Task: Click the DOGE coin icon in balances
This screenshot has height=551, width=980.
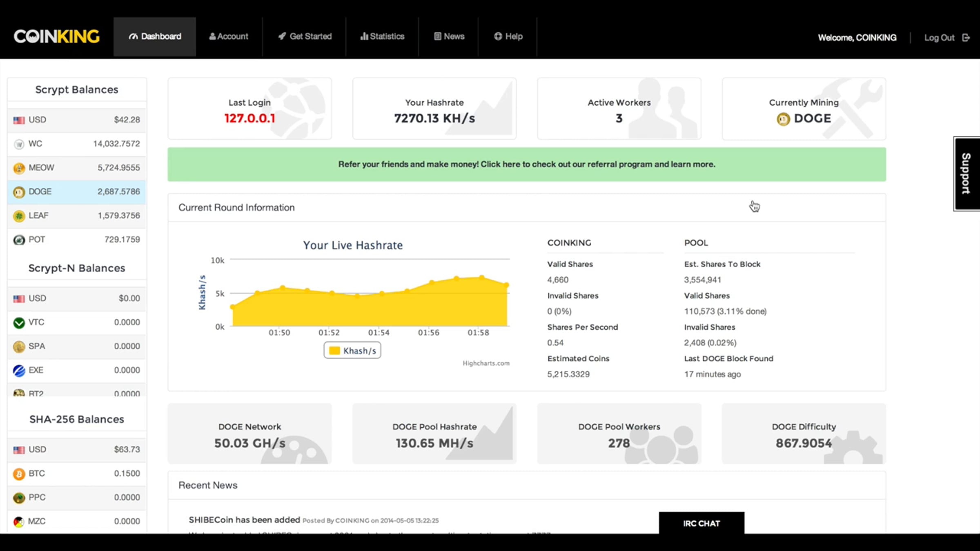Action: coord(19,192)
